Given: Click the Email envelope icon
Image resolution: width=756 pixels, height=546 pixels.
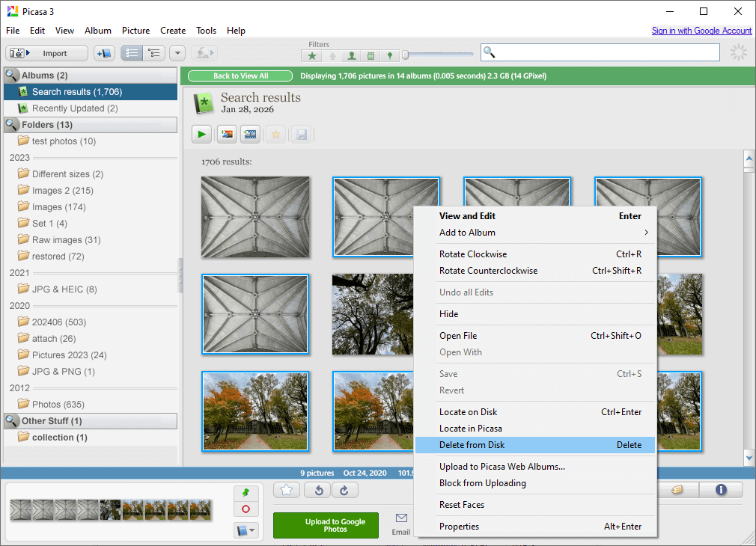Looking at the screenshot, I should (x=401, y=518).
